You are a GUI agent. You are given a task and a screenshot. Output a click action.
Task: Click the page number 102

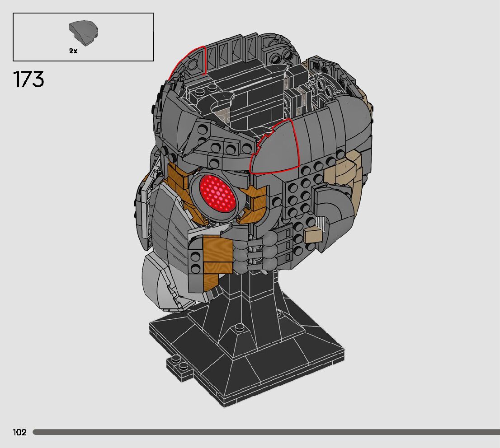tap(19, 432)
